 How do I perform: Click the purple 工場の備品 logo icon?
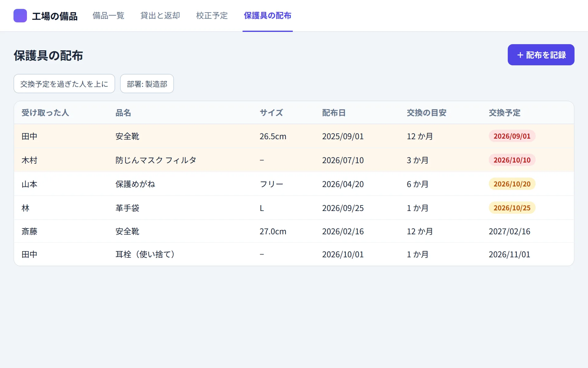tap(20, 16)
